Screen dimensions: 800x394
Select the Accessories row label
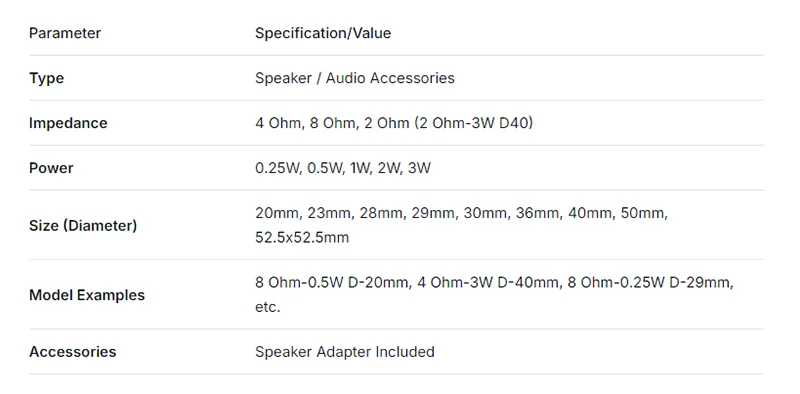pyautogui.click(x=72, y=352)
